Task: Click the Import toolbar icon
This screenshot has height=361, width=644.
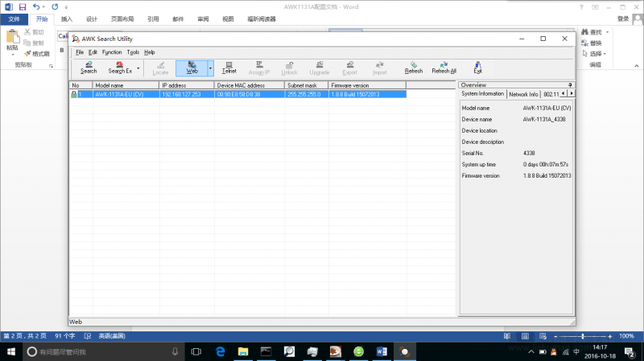Action: coord(379,68)
